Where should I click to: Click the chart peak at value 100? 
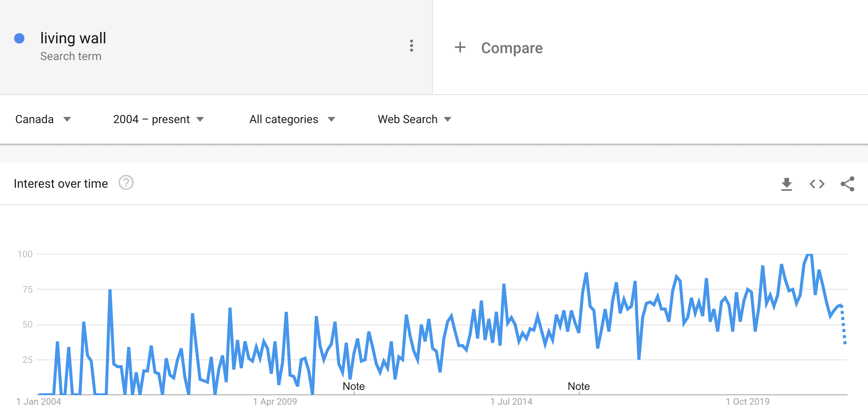[809, 254]
